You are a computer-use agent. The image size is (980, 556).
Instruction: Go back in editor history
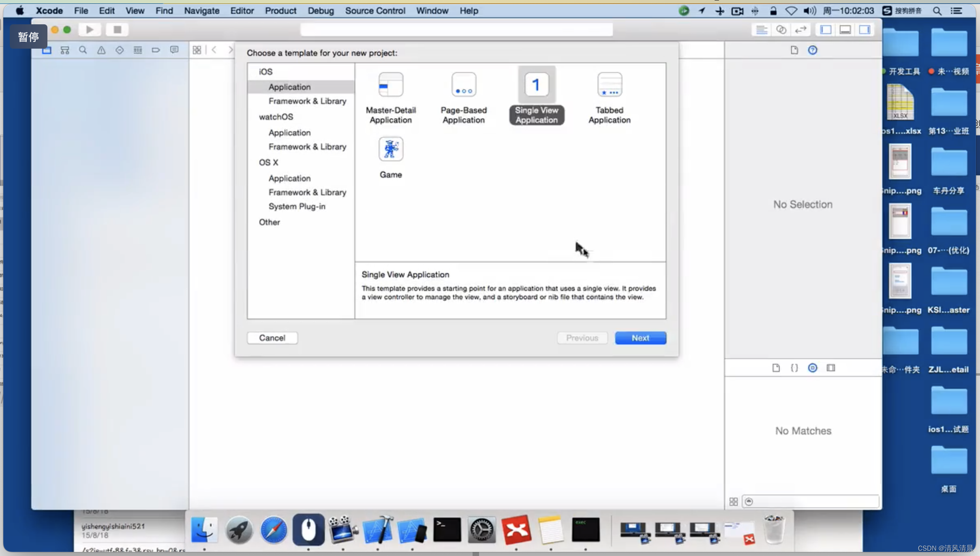pyautogui.click(x=214, y=50)
